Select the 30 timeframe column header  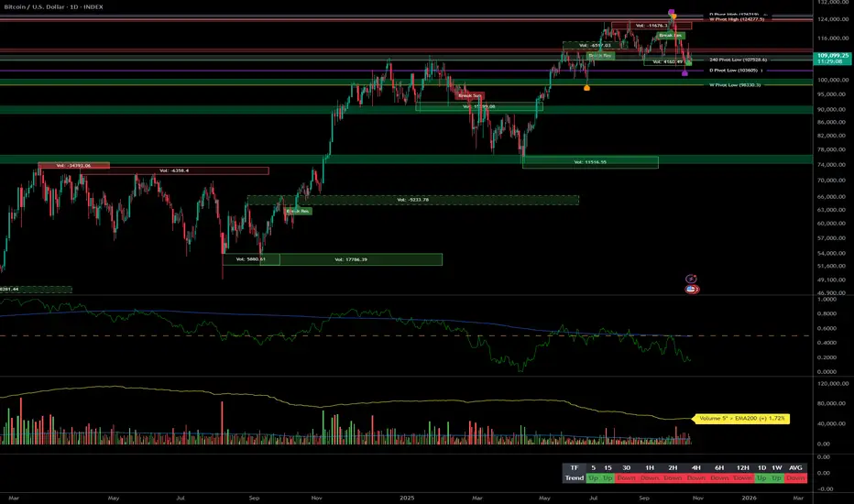coord(627,468)
